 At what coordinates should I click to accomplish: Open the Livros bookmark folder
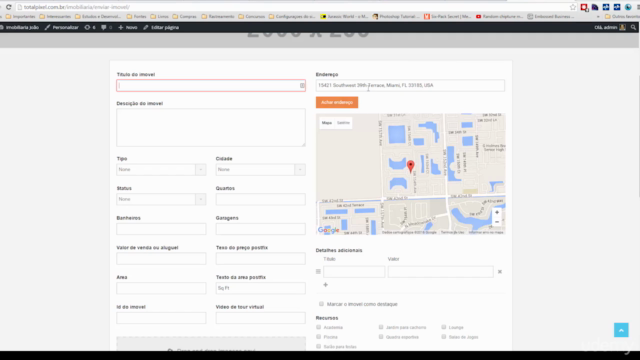pos(159,16)
